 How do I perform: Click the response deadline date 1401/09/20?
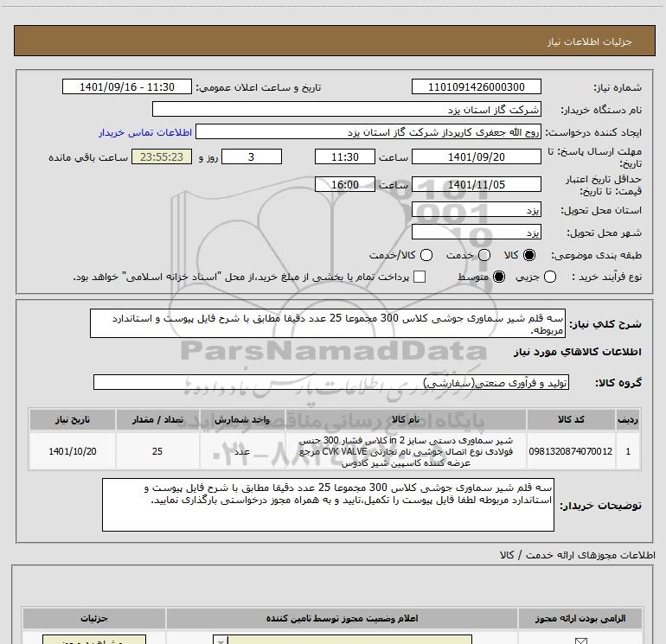476,156
